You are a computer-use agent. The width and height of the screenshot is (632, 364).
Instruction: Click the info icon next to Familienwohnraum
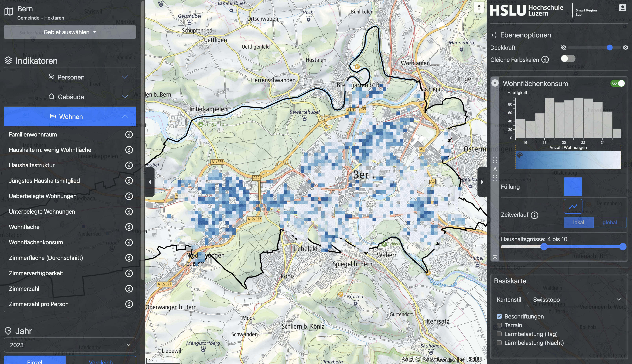(129, 134)
